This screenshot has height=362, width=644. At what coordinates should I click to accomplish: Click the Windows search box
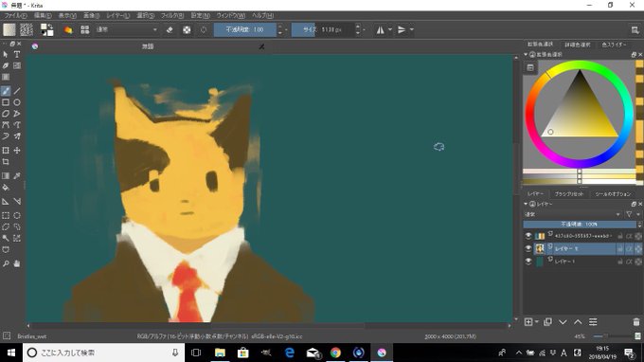click(102, 353)
